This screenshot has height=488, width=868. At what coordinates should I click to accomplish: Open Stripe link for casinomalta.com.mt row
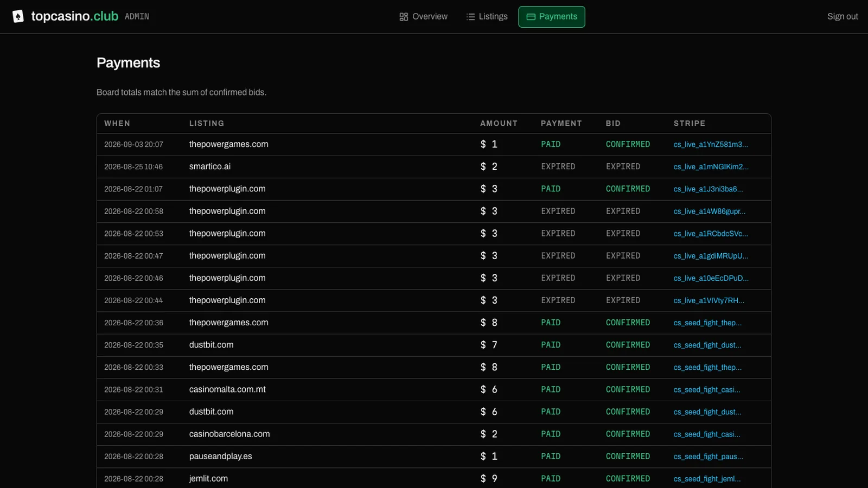(x=707, y=390)
